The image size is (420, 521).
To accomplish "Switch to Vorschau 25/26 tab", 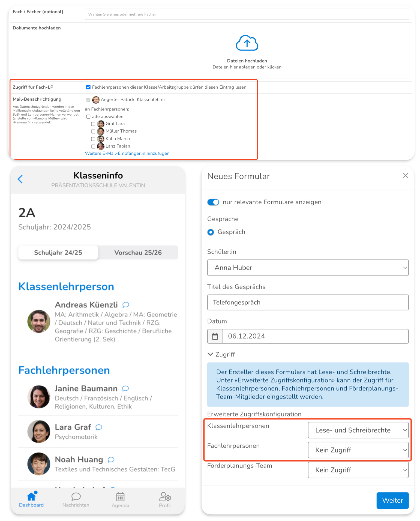I will tap(138, 253).
